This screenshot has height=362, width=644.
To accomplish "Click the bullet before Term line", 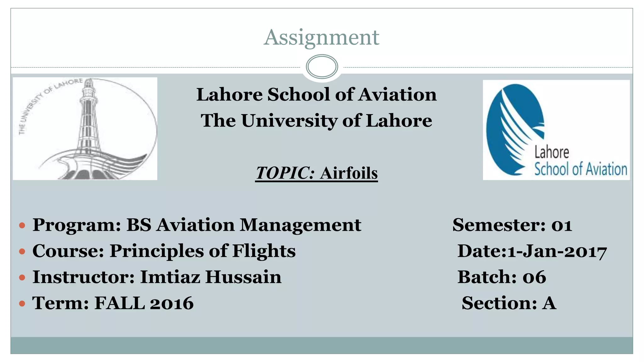I will point(22,304).
